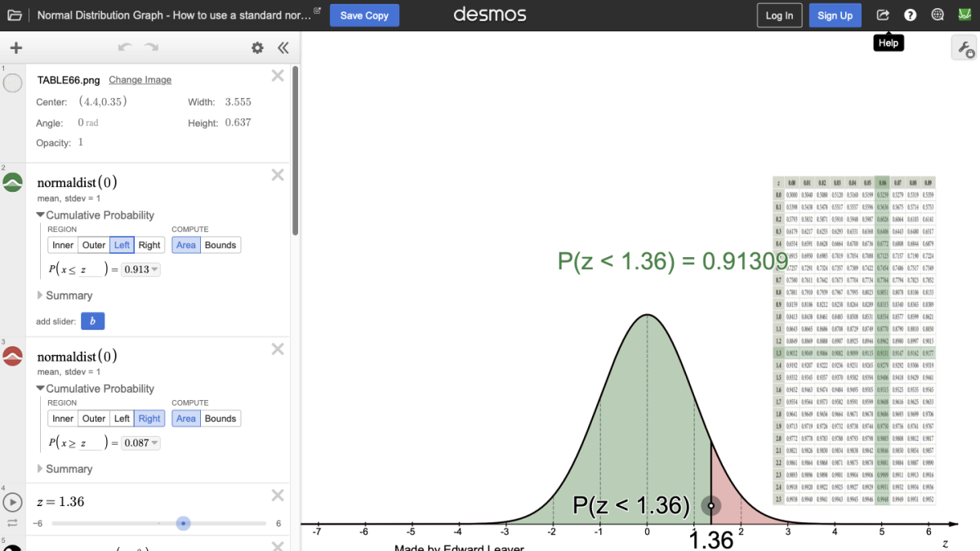Hide the expression list with the double chevron
The width and height of the screenshot is (980, 551).
pos(283,48)
